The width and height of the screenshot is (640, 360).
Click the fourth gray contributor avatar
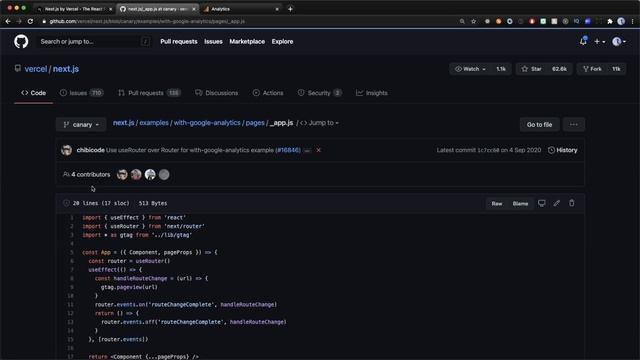point(164,175)
